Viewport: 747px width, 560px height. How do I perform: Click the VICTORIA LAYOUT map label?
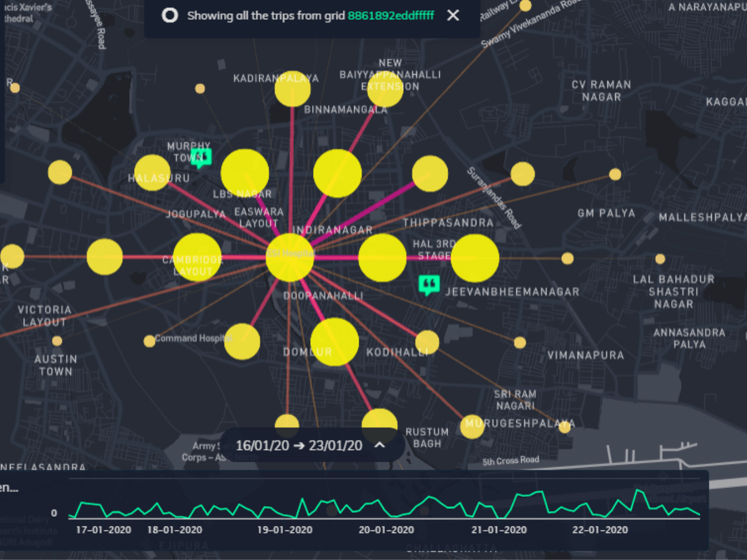(x=44, y=316)
